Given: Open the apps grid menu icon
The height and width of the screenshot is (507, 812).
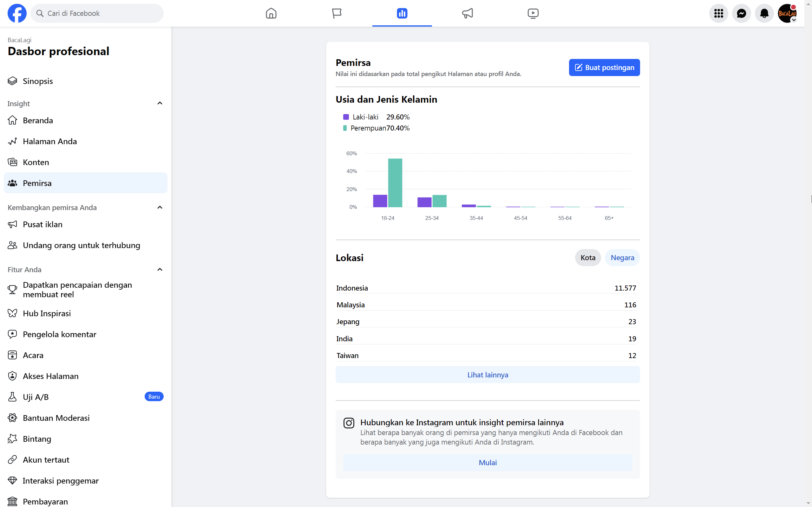Looking at the screenshot, I should pyautogui.click(x=718, y=13).
